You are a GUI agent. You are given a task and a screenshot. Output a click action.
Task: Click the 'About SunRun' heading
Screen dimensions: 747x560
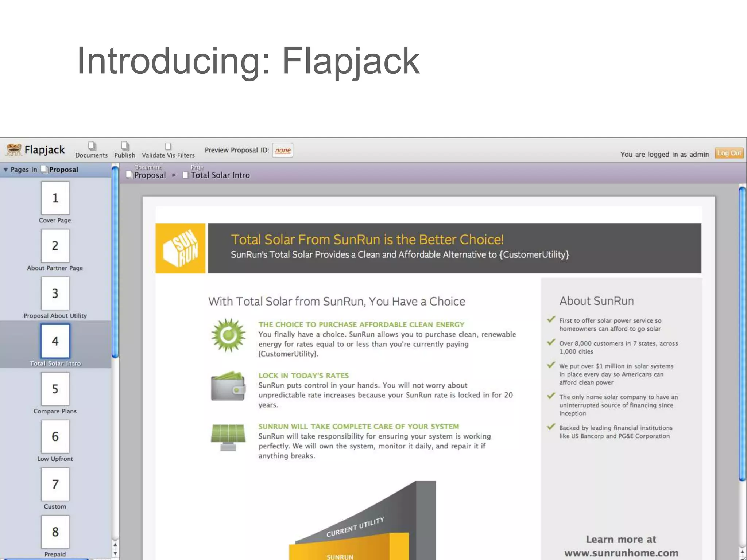pyautogui.click(x=597, y=301)
